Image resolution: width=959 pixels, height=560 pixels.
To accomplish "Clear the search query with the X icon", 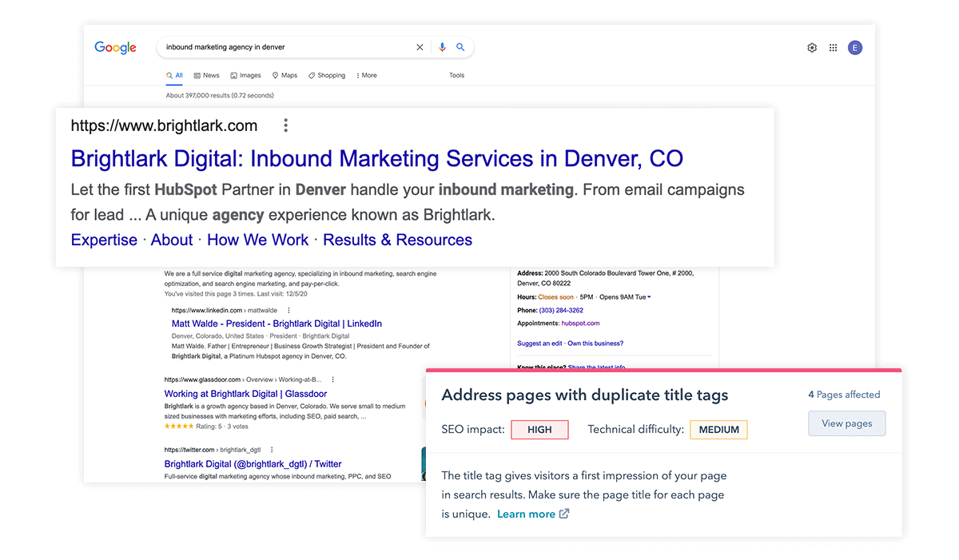I will [x=420, y=47].
